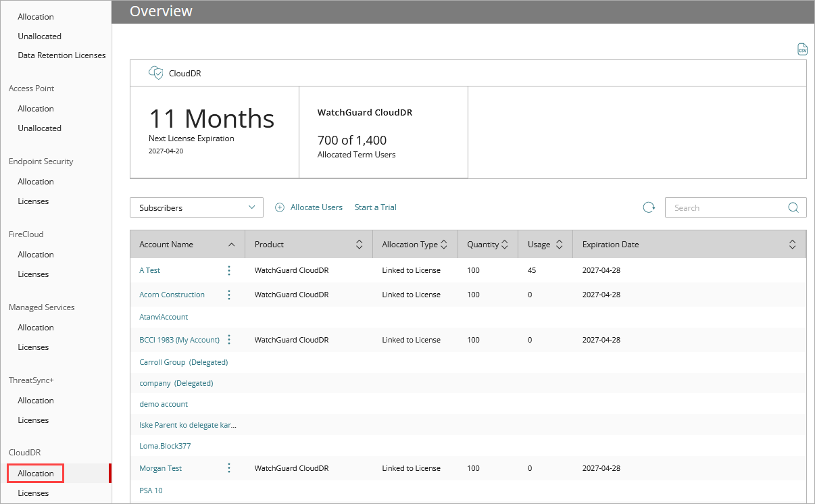
Task: Click usage value 45 for A Test
Action: click(x=532, y=270)
